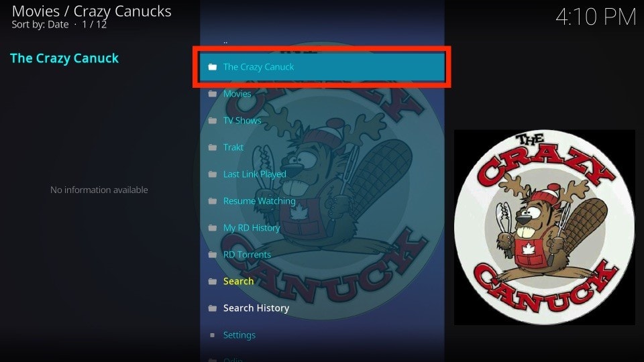Viewport: 644px width, 362px height.
Task: Click the folder icon beside Search
Action: 213,282
